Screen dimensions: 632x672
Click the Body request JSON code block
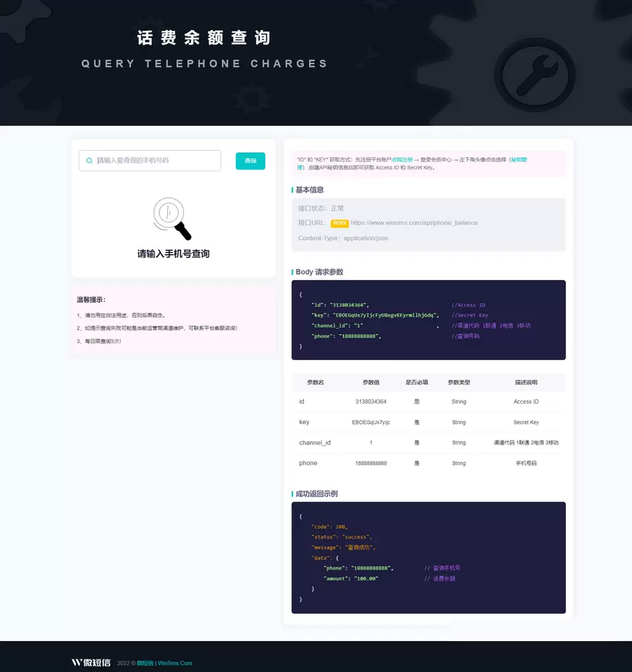(x=428, y=320)
